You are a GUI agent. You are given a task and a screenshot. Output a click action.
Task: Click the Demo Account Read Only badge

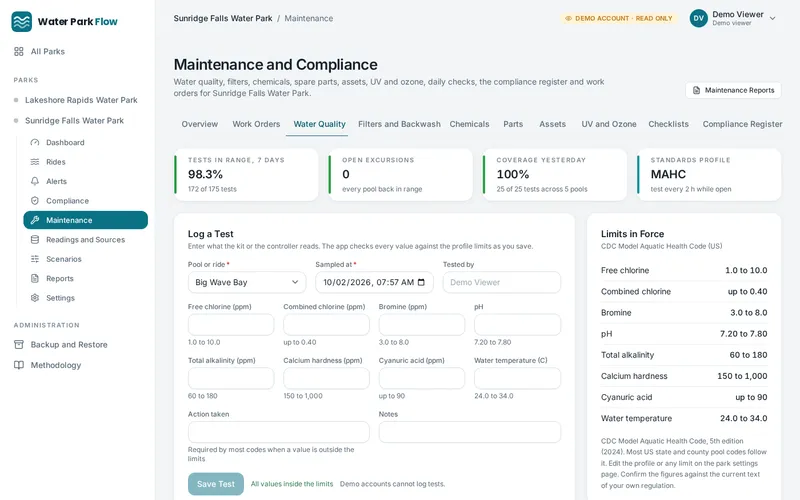click(618, 18)
